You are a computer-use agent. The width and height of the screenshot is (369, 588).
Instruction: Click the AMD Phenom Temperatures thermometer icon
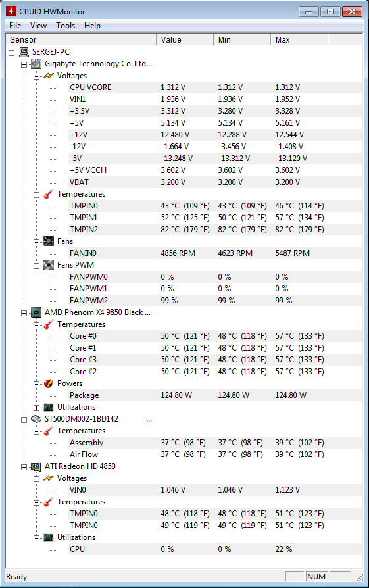49,324
